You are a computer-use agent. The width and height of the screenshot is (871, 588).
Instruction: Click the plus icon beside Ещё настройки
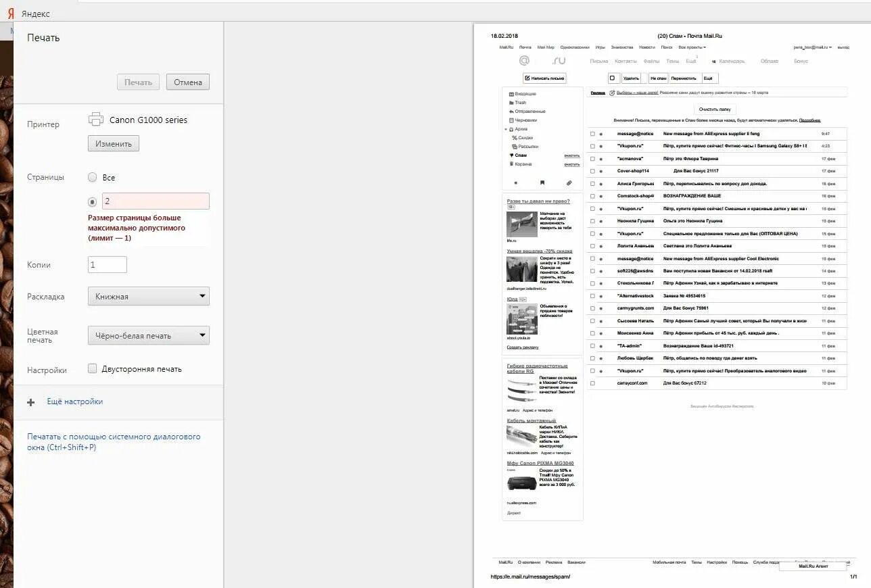coord(30,402)
